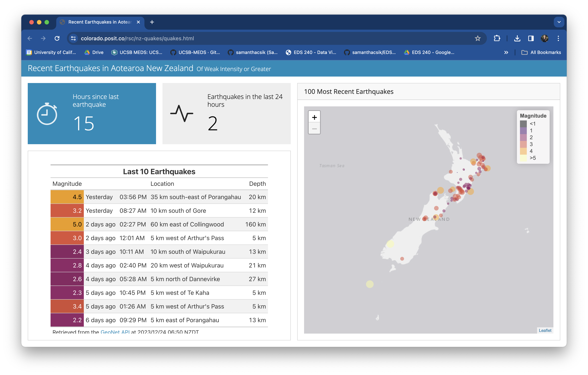Open the downloads tray icon

[x=517, y=38]
